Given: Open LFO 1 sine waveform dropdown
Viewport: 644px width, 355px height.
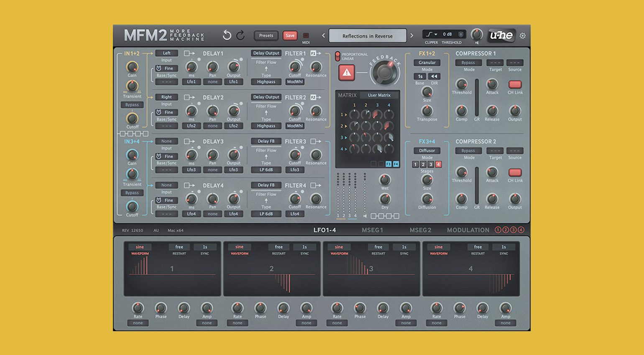Looking at the screenshot, I should (x=140, y=247).
